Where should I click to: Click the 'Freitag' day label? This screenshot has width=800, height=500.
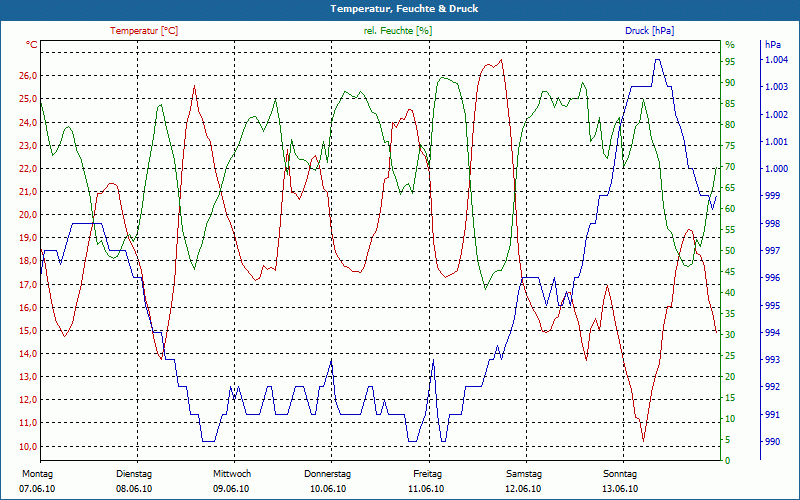[x=428, y=474]
